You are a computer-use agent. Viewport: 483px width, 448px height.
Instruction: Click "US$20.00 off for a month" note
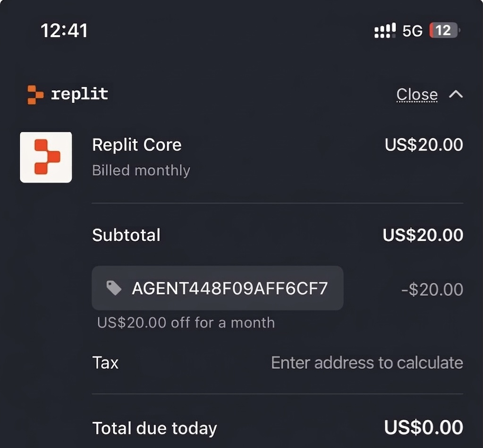(186, 322)
